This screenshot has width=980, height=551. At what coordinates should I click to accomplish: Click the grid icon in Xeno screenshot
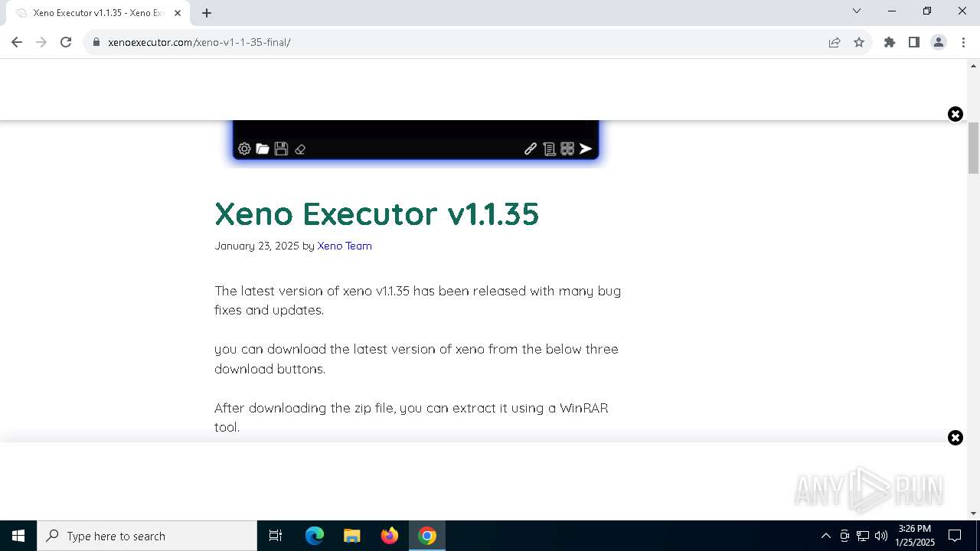coord(567,149)
